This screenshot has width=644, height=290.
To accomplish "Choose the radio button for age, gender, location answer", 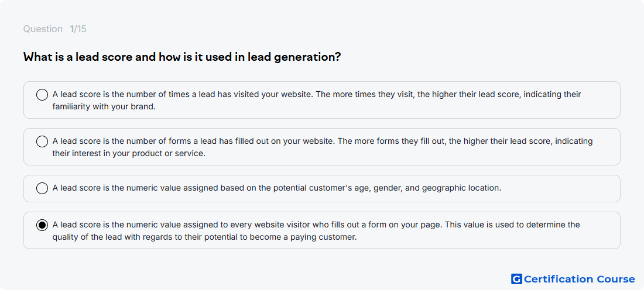I will [x=42, y=189].
